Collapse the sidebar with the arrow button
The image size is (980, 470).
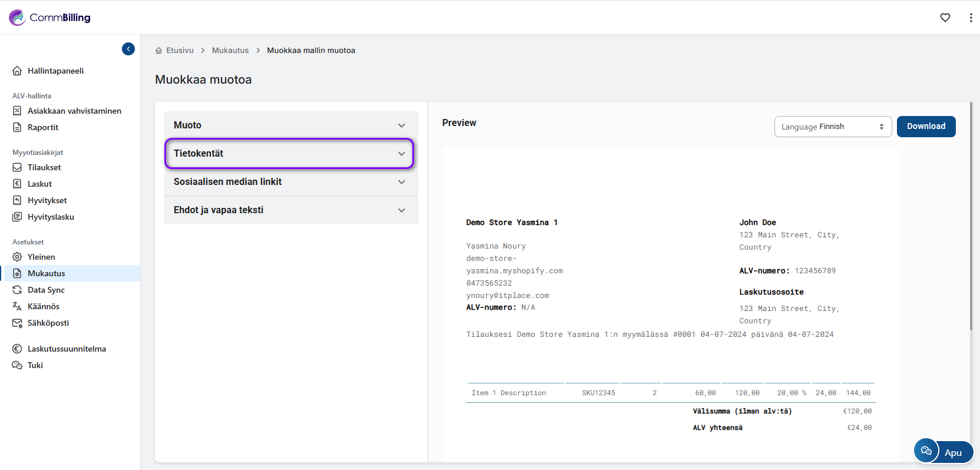pos(128,49)
